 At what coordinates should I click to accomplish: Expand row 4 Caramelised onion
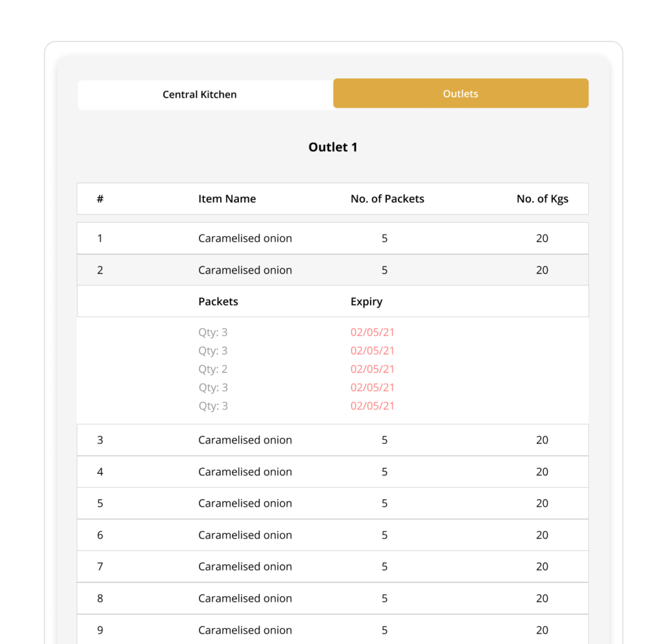click(333, 471)
